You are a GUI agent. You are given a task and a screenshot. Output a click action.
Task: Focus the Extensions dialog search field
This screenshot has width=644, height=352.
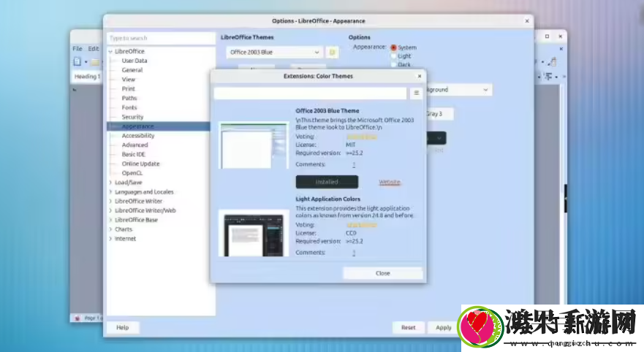pos(310,93)
